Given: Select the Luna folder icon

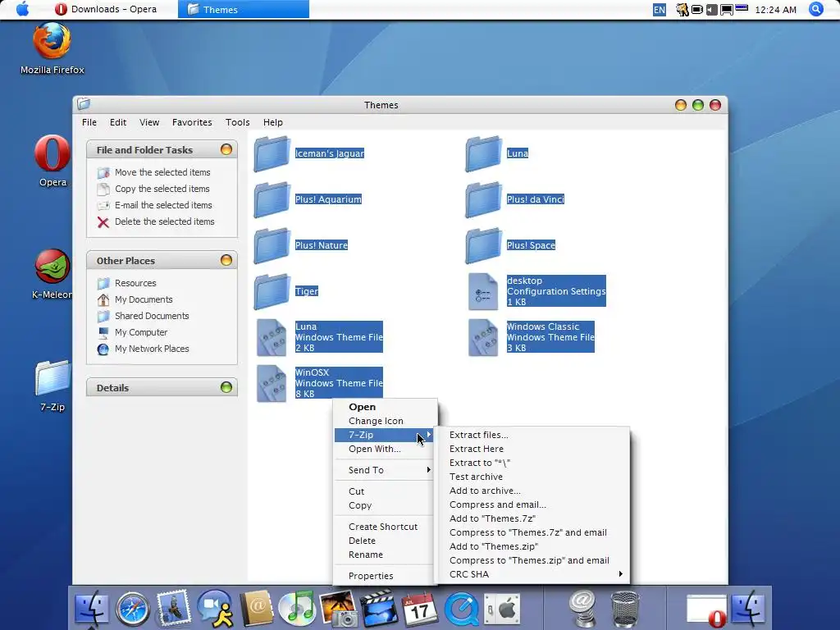Looking at the screenshot, I should tap(483, 153).
